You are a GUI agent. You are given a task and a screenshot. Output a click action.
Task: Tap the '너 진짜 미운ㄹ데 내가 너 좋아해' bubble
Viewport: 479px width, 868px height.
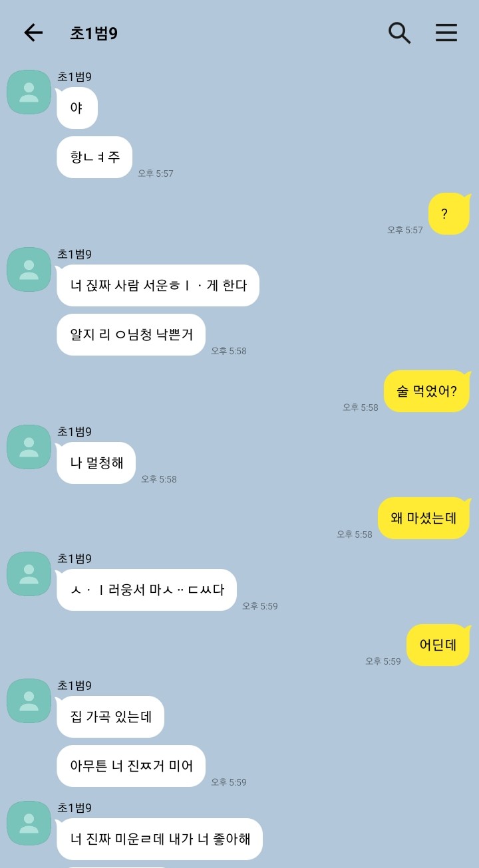coord(160,839)
